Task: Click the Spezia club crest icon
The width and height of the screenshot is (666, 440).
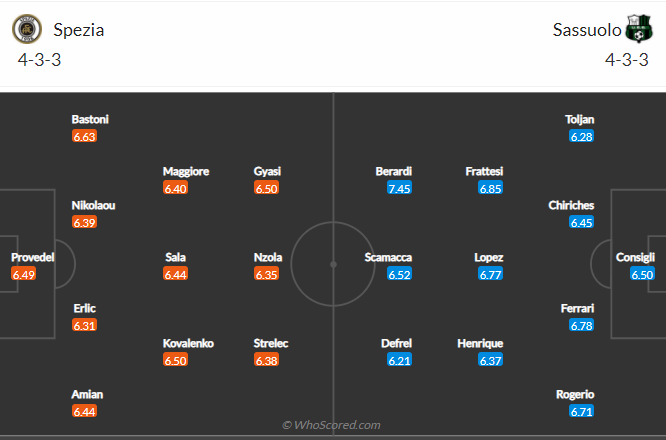Action: click(27, 29)
